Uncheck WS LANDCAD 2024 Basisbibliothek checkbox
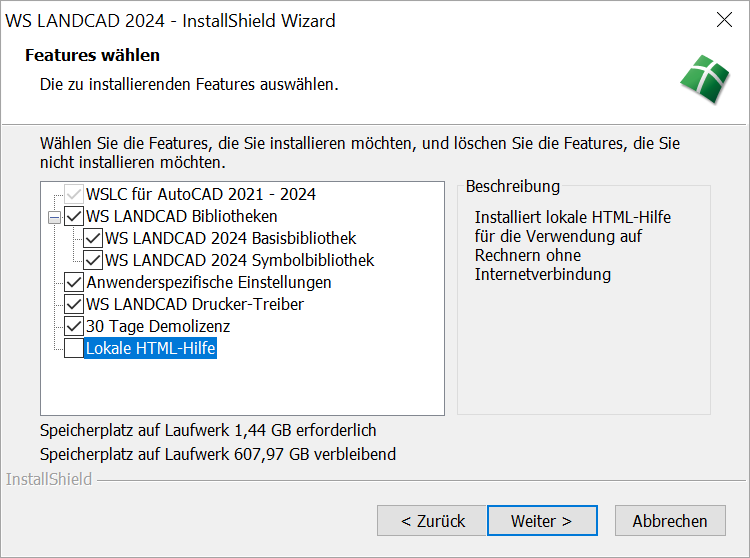 pyautogui.click(x=93, y=238)
